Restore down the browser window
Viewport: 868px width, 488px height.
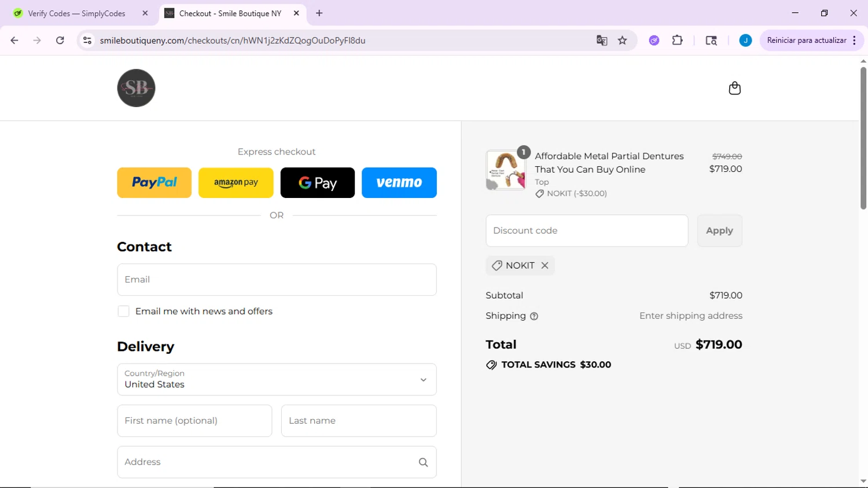click(824, 13)
